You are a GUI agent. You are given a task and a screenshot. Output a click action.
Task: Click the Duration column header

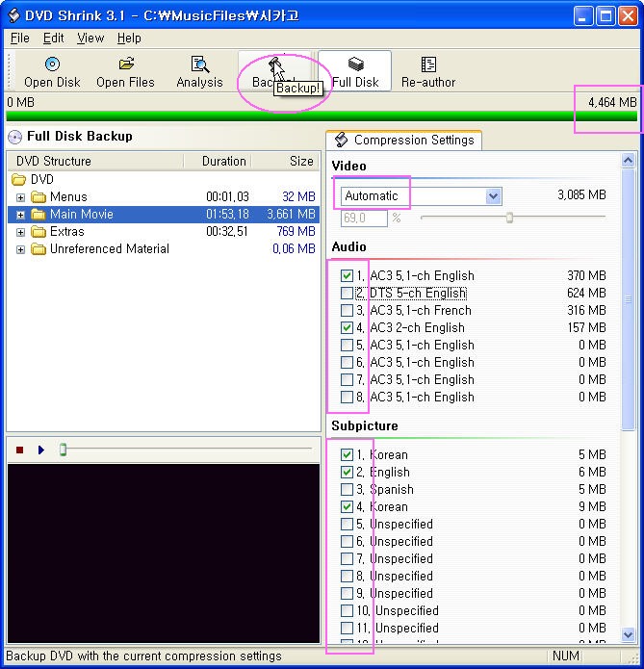[x=218, y=161]
